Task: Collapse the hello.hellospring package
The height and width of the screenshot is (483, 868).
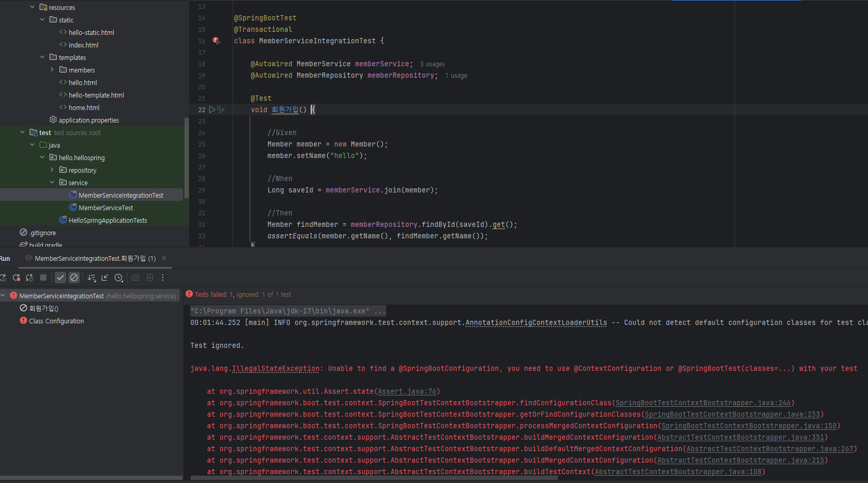Action: 42,158
